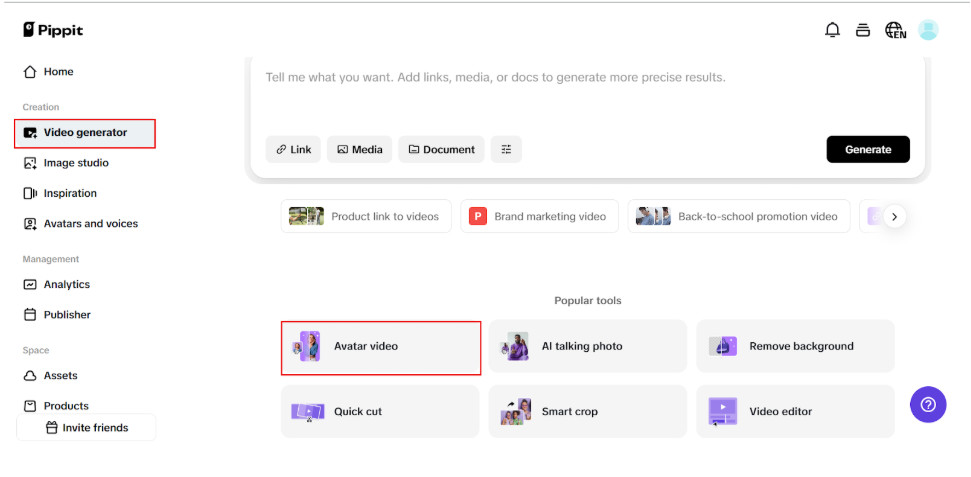Viewport: 971px width, 477px height.
Task: Show more suggestions with the right chevron
Action: 894,216
